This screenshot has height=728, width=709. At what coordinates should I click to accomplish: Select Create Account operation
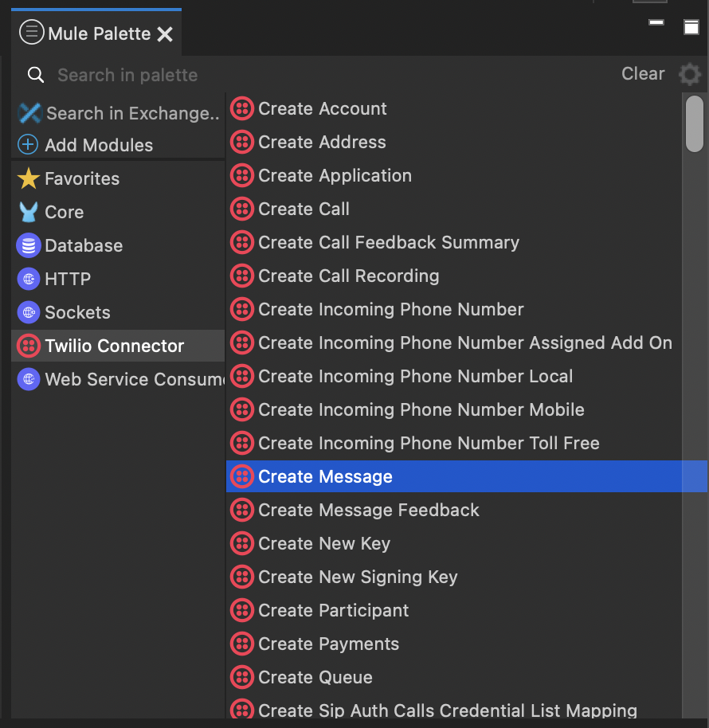coord(322,108)
